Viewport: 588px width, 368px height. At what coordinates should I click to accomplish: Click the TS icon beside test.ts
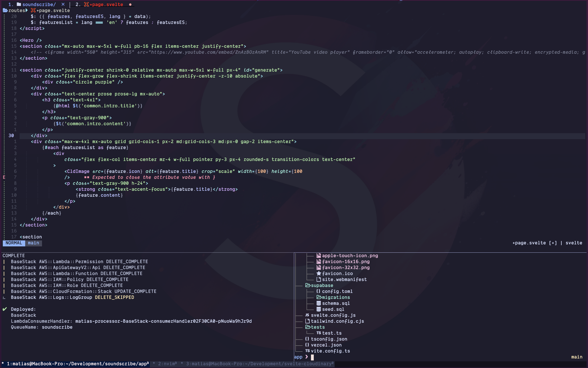click(x=318, y=333)
